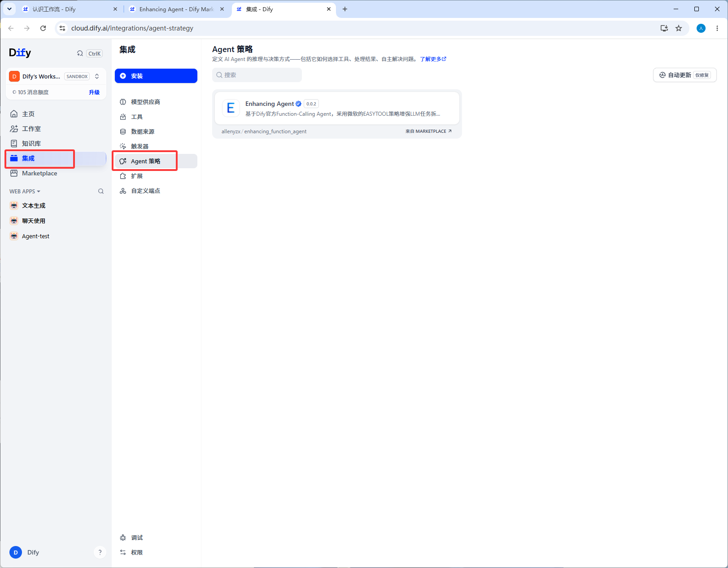This screenshot has height=568, width=728.
Task: Click the 扩展 extension puzzle icon
Action: (x=123, y=176)
